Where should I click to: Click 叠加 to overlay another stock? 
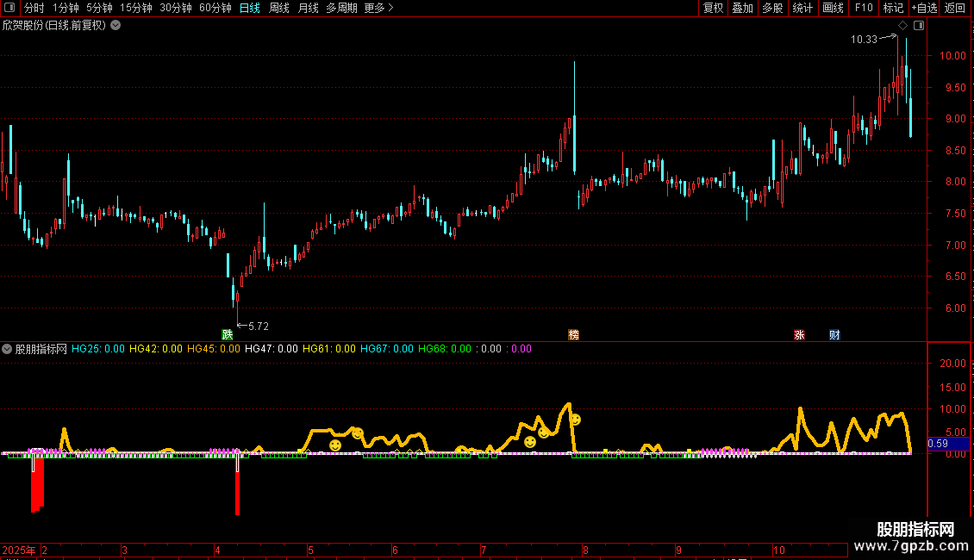click(742, 8)
